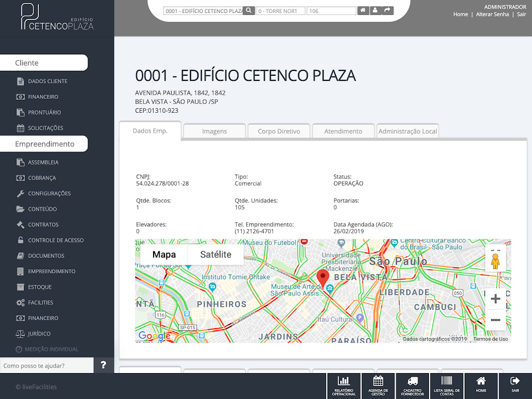Open Lista Geral de Contas barcode icon
The height and width of the screenshot is (399, 532).
pyautogui.click(x=447, y=381)
